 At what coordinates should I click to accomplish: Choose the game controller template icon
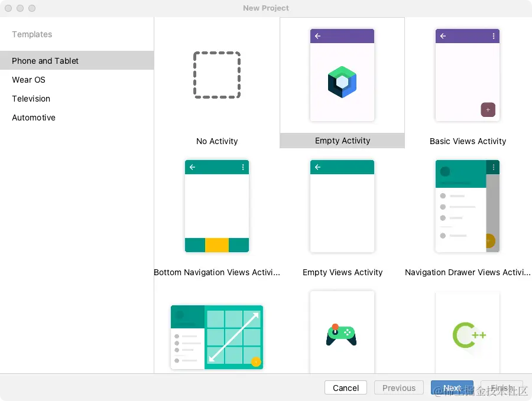pos(341,335)
